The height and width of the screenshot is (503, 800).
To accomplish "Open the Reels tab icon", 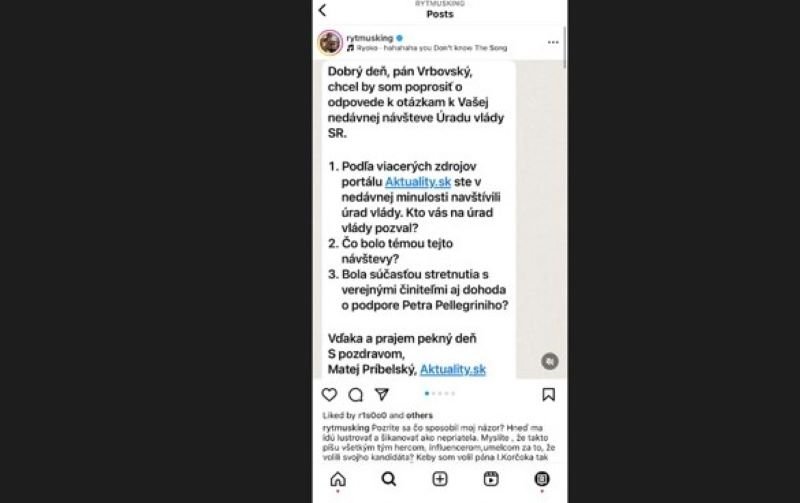I will (491, 479).
